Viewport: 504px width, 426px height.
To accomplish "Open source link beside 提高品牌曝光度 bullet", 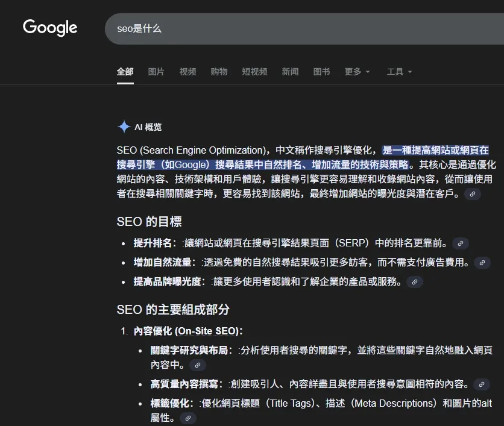I will click(x=415, y=282).
